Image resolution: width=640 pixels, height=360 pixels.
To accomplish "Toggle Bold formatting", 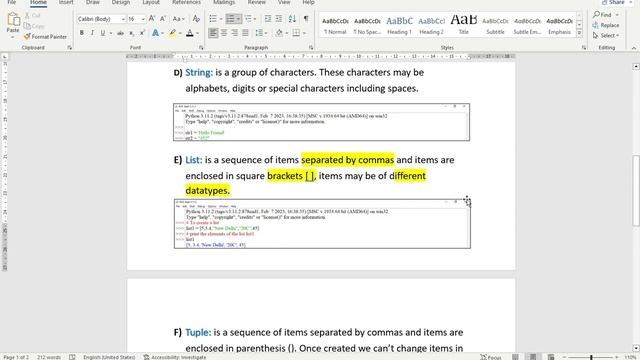I will (82, 33).
